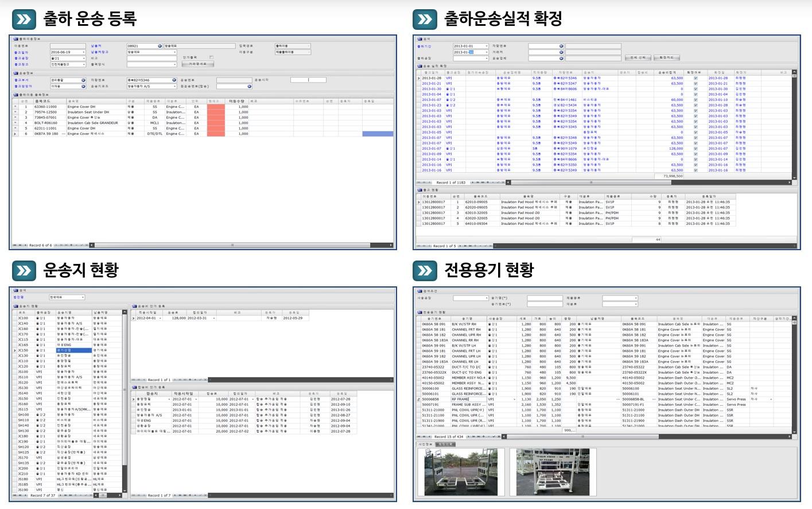Image resolution: width=812 pixels, height=509 pixels.
Task: Select the 사진정보 tab under the container grid
Action: pos(425,444)
